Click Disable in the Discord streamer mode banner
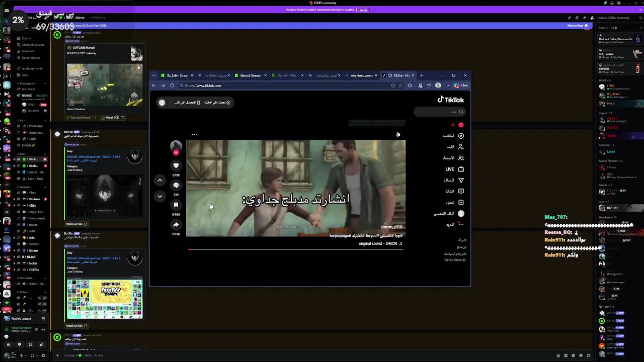This screenshot has width=644, height=362. click(363, 10)
